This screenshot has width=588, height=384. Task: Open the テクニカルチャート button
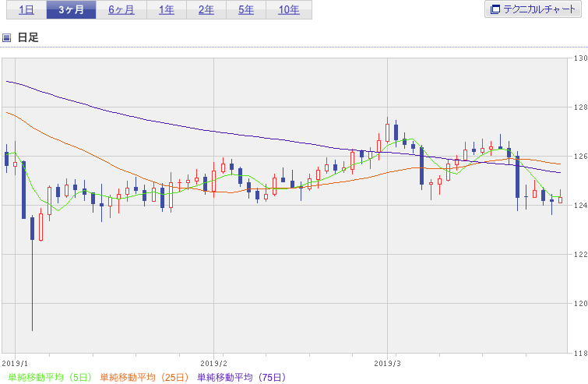533,9
